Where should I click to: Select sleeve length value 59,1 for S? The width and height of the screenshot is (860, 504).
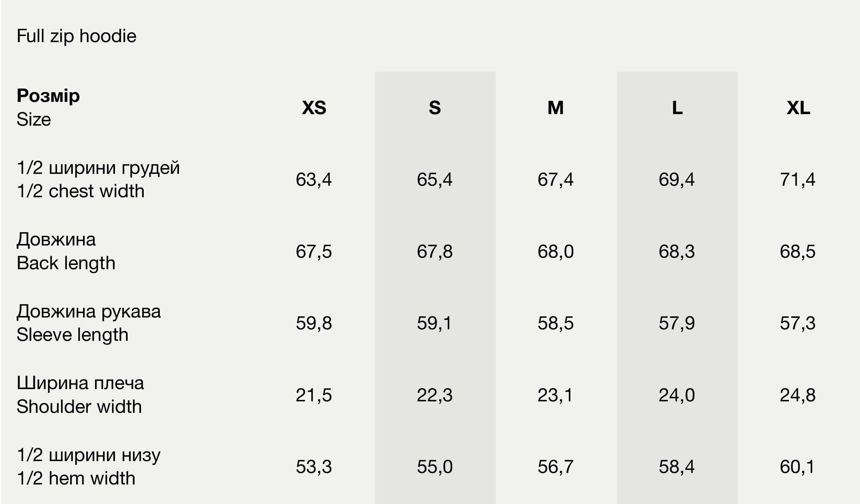(435, 323)
